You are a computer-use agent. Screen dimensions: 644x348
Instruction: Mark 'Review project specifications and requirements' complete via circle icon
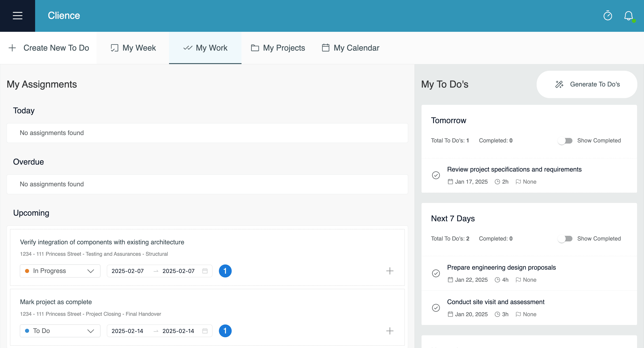pyautogui.click(x=436, y=175)
